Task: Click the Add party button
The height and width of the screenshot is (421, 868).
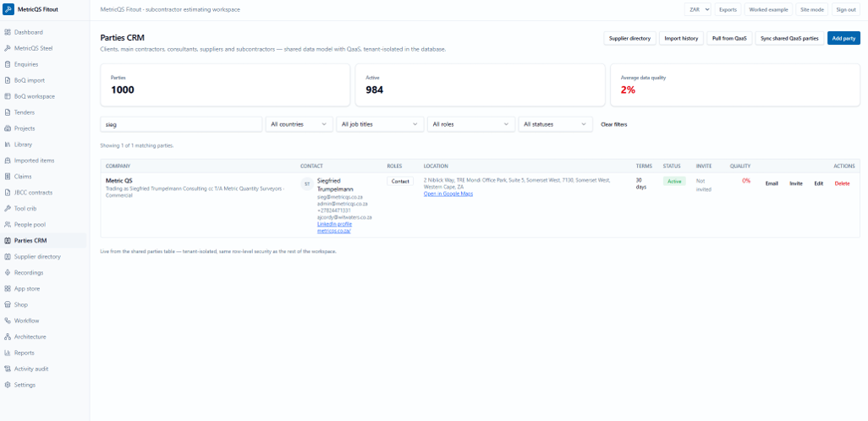Action: (x=843, y=38)
